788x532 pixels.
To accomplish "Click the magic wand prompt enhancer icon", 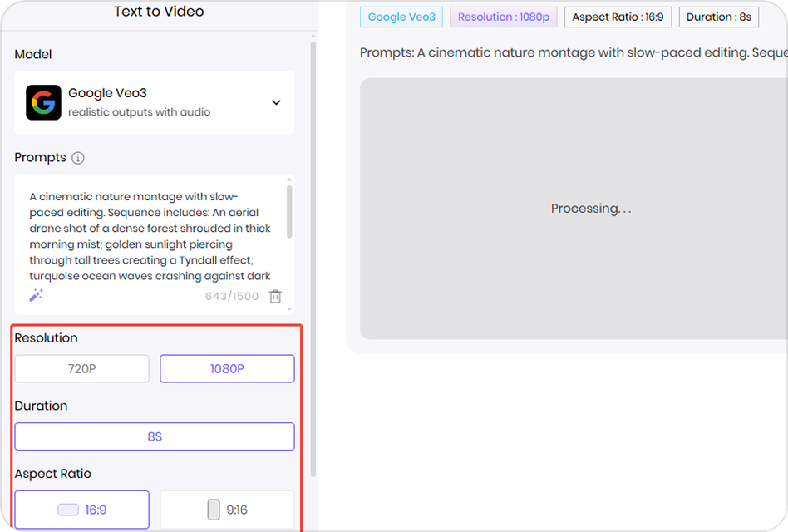I will (x=34, y=295).
